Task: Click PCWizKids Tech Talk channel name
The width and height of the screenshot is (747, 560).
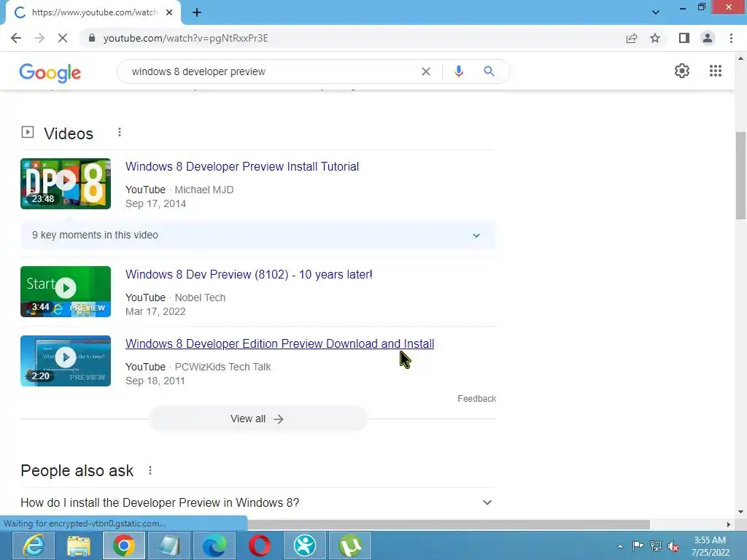Action: [x=222, y=367]
